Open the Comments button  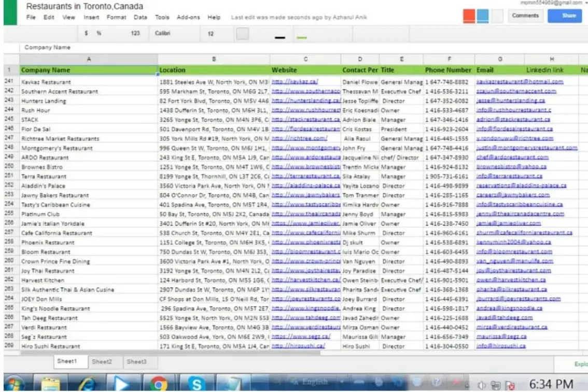525,16
